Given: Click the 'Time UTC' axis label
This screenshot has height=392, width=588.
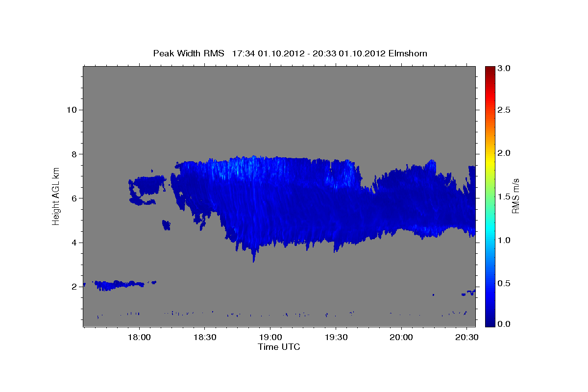Looking at the screenshot, I should [279, 347].
